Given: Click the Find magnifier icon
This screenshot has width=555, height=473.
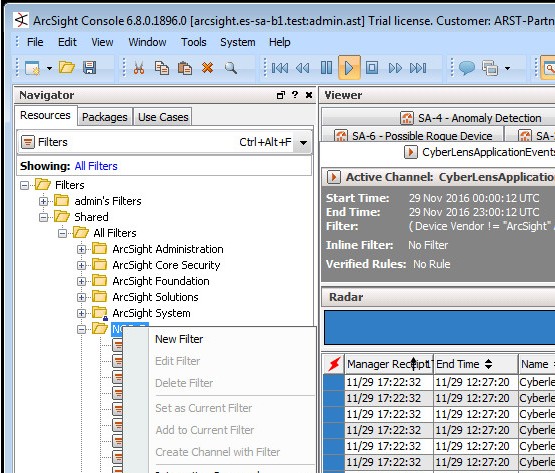Looking at the screenshot, I should click(x=231, y=67).
